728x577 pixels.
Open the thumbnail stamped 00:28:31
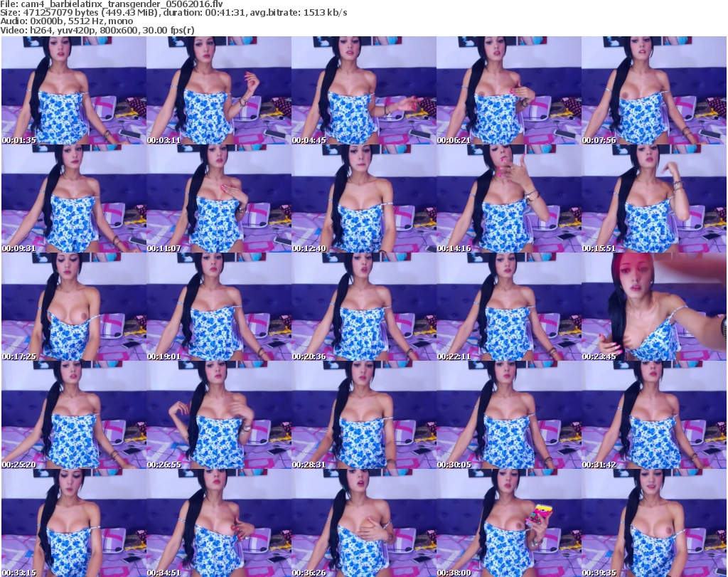click(363, 415)
